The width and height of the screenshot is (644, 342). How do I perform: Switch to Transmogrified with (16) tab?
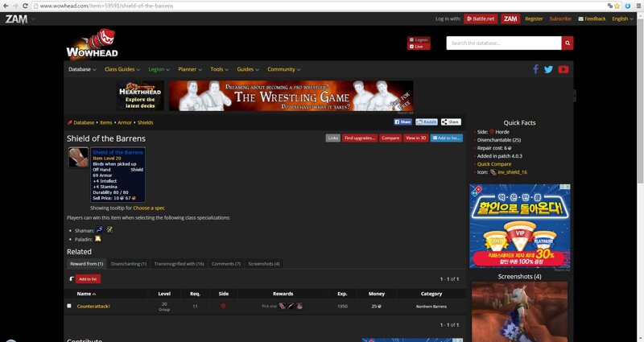point(179,264)
